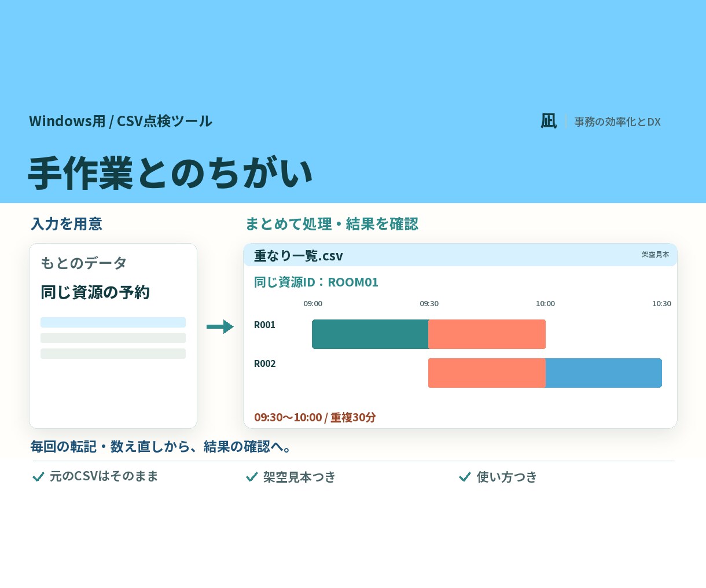Click the teal segment of R001 bar
This screenshot has width=706, height=588.
click(x=370, y=334)
